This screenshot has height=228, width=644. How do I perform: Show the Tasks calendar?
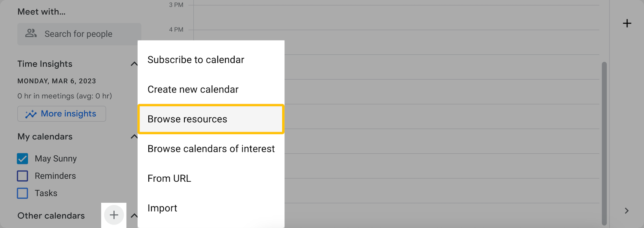pyautogui.click(x=22, y=193)
